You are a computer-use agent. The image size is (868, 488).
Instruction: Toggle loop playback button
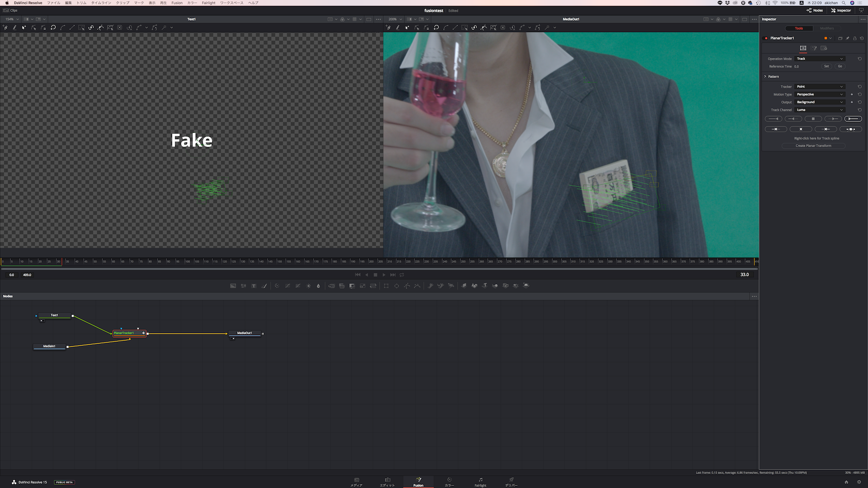402,275
